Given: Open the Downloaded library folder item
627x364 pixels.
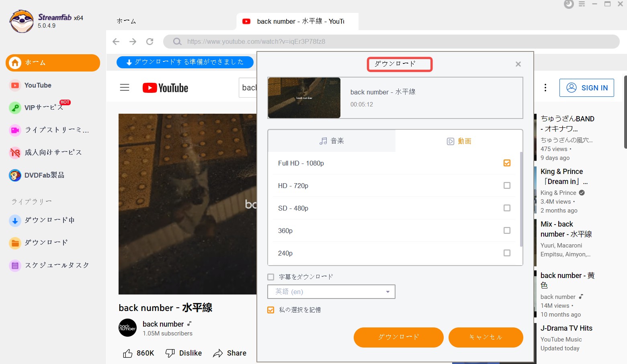Looking at the screenshot, I should (38, 243).
